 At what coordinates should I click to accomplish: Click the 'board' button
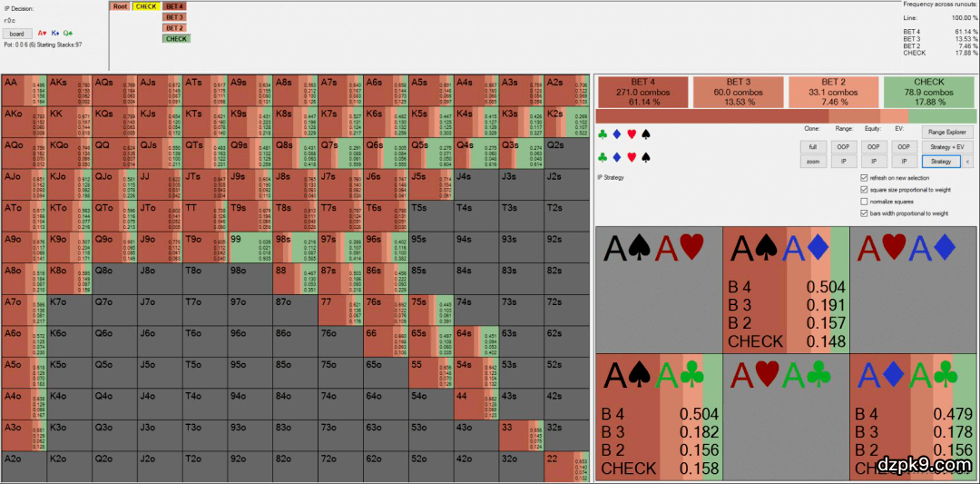point(17,34)
